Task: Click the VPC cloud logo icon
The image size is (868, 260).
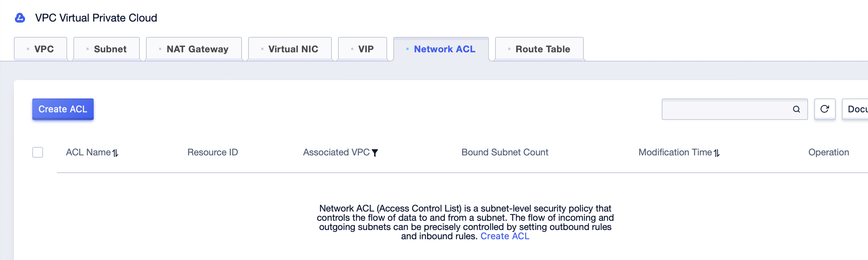Action: 20,18
